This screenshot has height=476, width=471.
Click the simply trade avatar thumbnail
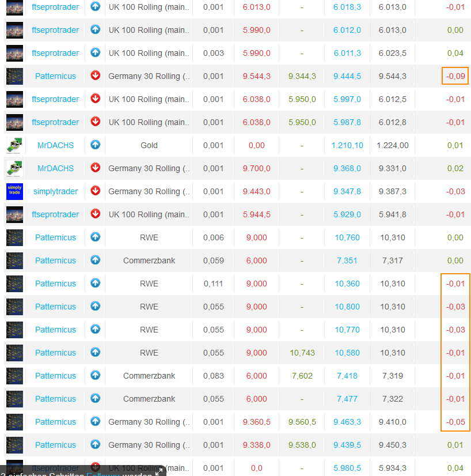click(x=14, y=191)
